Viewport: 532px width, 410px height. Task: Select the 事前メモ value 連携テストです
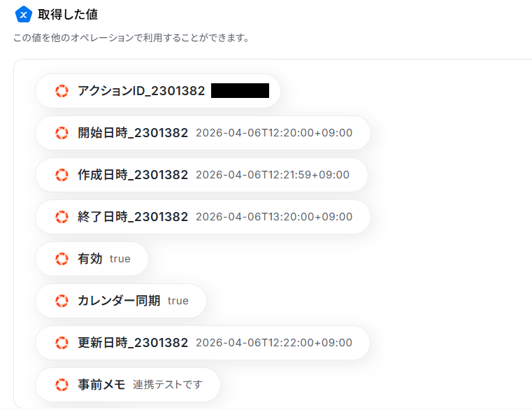pos(168,385)
